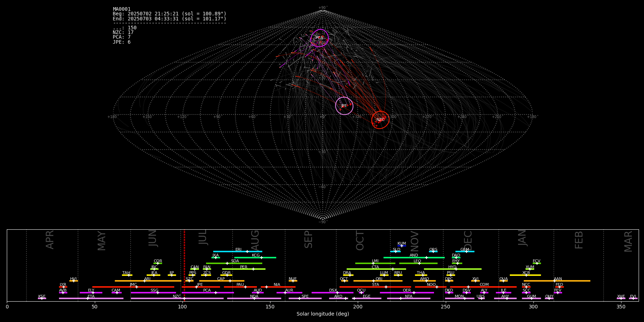The image size is (644, 322).
Task: Select the orange CAP shower bar
Action: click(x=222, y=281)
